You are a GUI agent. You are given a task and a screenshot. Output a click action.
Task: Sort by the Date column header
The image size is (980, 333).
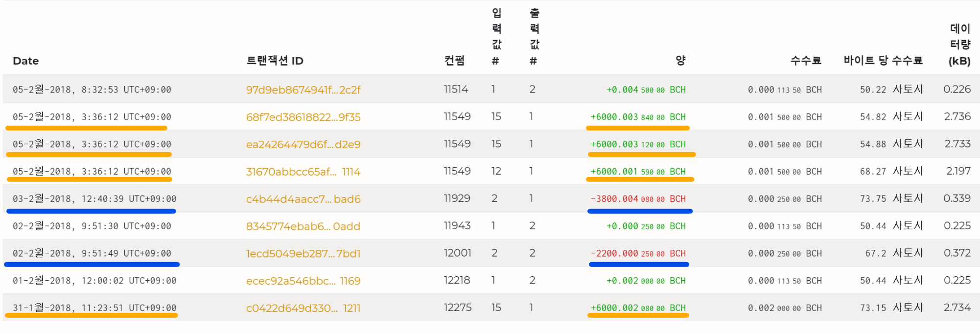[x=26, y=61]
